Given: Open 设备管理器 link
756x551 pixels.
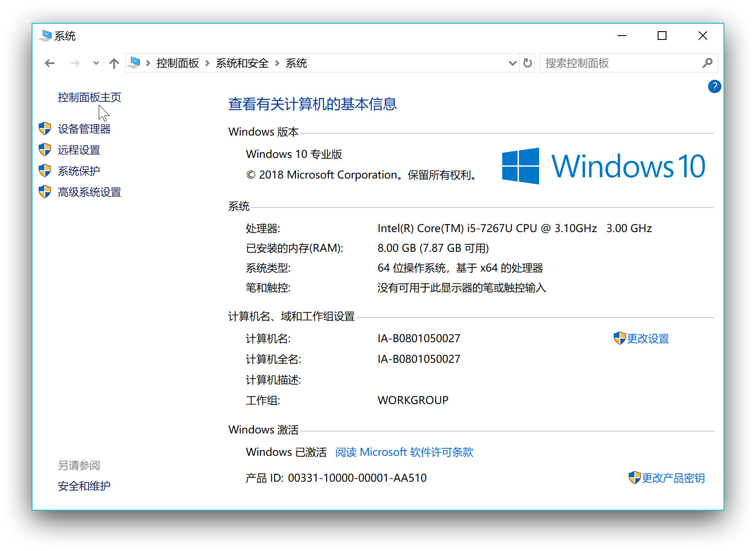Looking at the screenshot, I should coord(84,129).
